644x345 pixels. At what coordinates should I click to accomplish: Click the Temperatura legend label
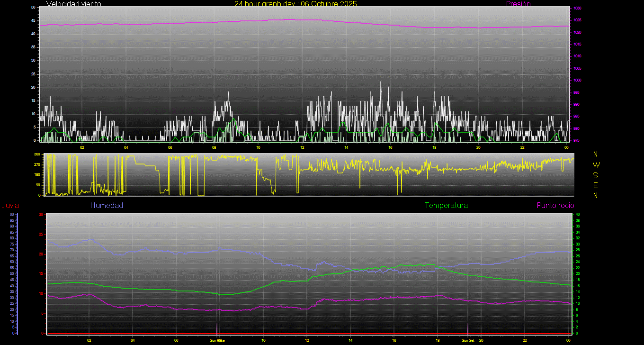point(446,205)
